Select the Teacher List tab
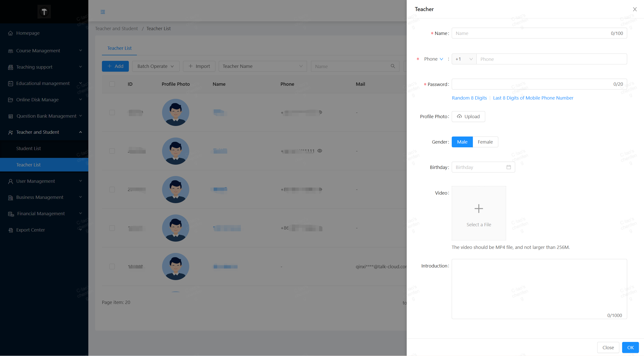Screen dimensions: 644x356 [119, 48]
